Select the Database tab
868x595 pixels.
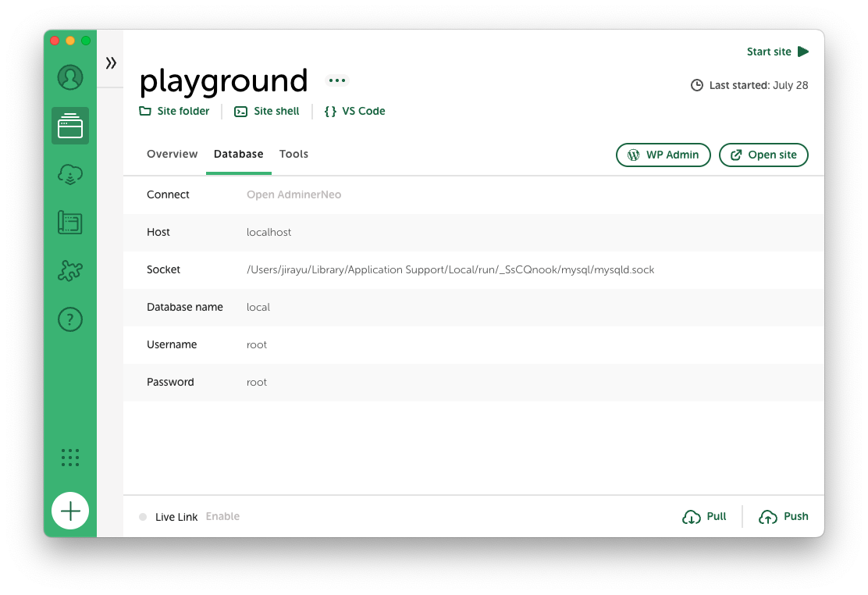pyautogui.click(x=238, y=154)
